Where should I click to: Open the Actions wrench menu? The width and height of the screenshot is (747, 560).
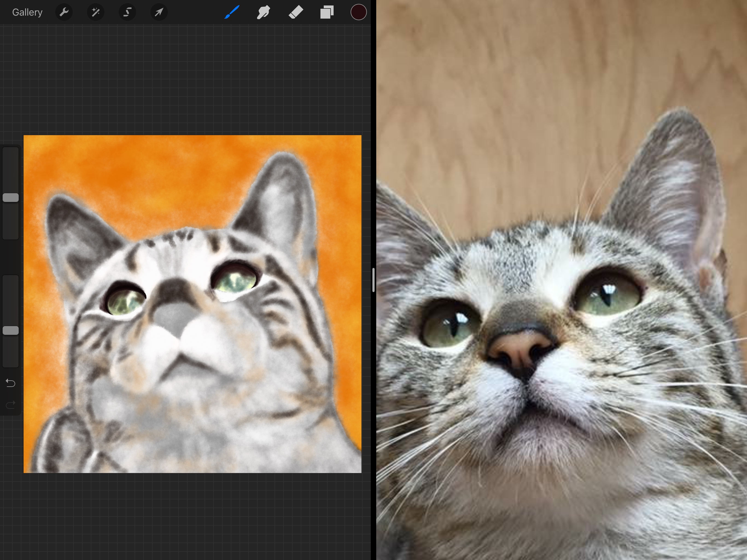(64, 13)
